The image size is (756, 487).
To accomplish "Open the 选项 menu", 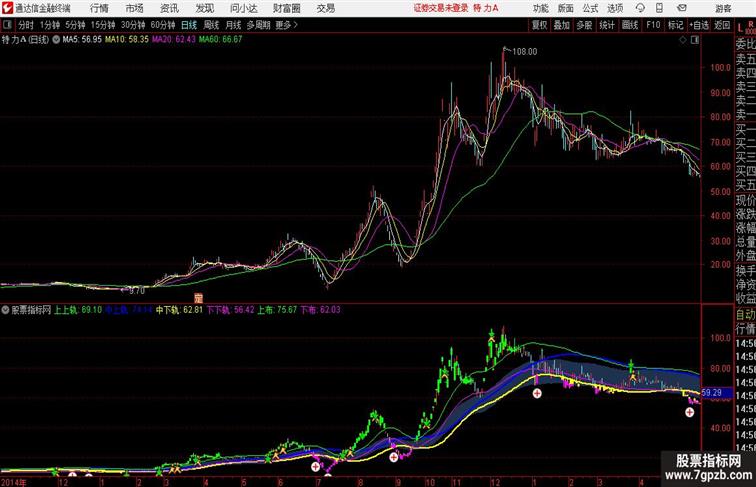I will click(615, 8).
